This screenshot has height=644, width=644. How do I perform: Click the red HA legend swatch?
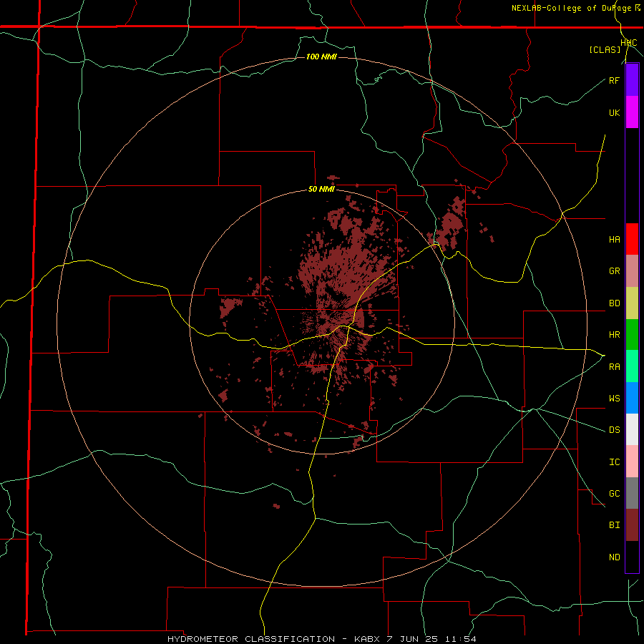[632, 239]
